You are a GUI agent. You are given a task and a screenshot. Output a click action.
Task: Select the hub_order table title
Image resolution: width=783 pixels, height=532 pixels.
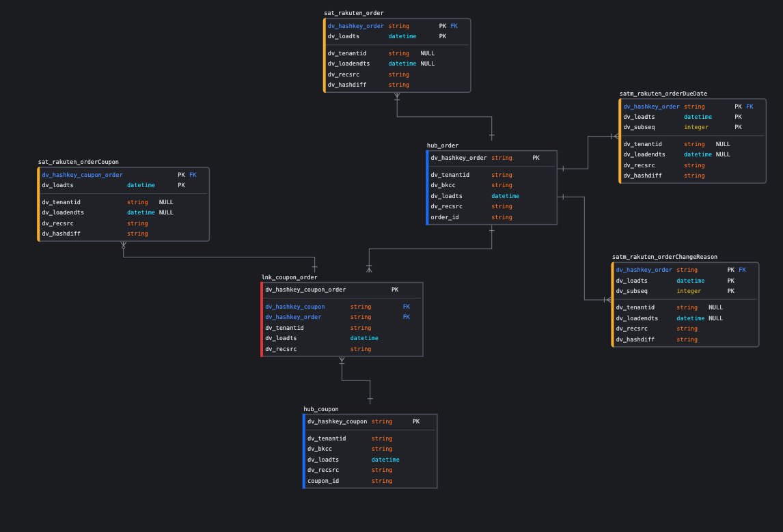click(x=443, y=145)
